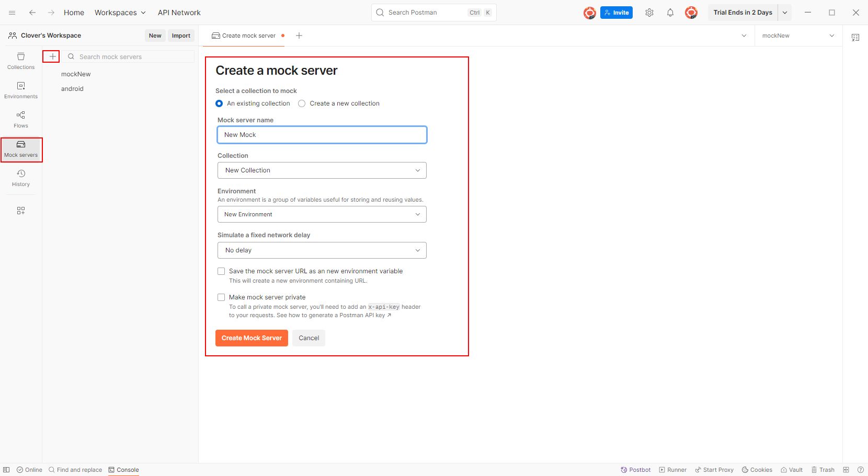Click the Mock server name input field

pyautogui.click(x=322, y=135)
